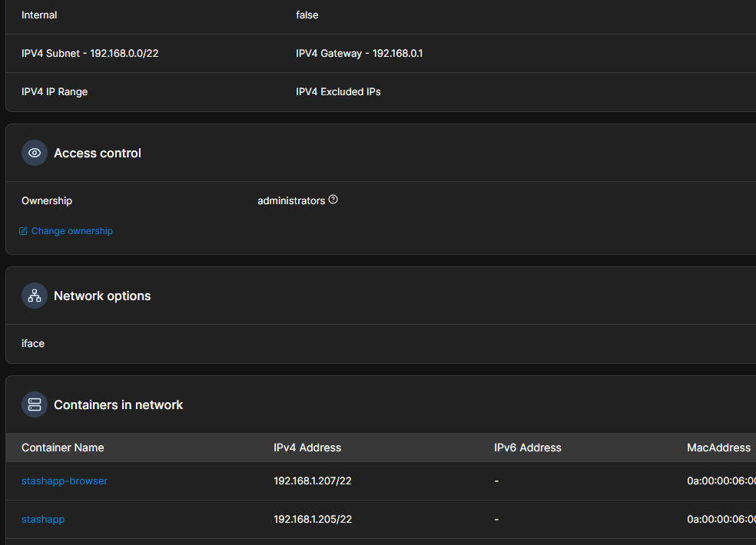Click the 192.168.1.205/22 address cell
Viewport: 756px width, 545px height.
(x=313, y=520)
